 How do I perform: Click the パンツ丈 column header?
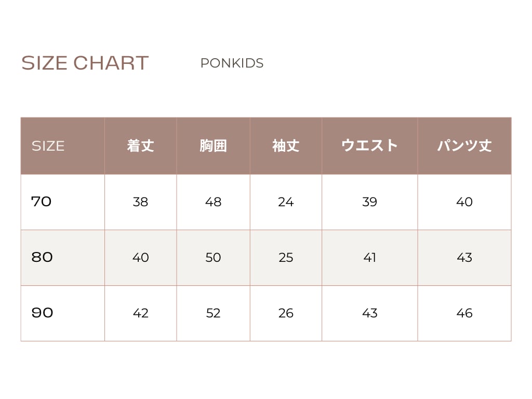[x=464, y=145]
